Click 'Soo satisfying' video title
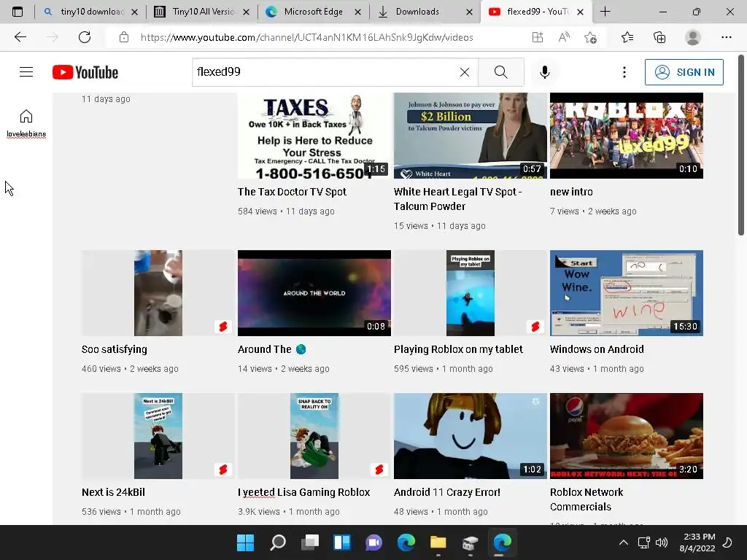Screen dimensions: 747x560 (115, 349)
